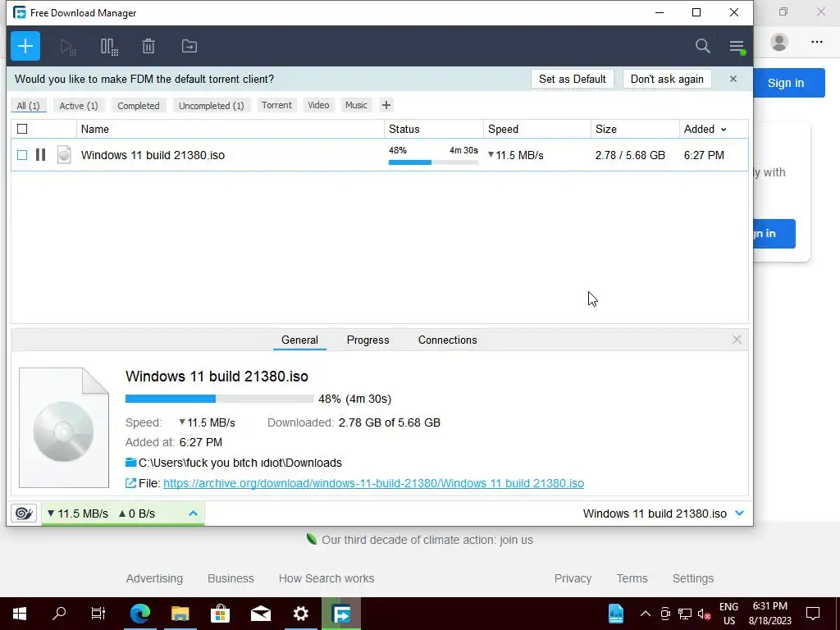Viewport: 840px width, 630px height.
Task: Sort by the Name column header
Action: 231,129
